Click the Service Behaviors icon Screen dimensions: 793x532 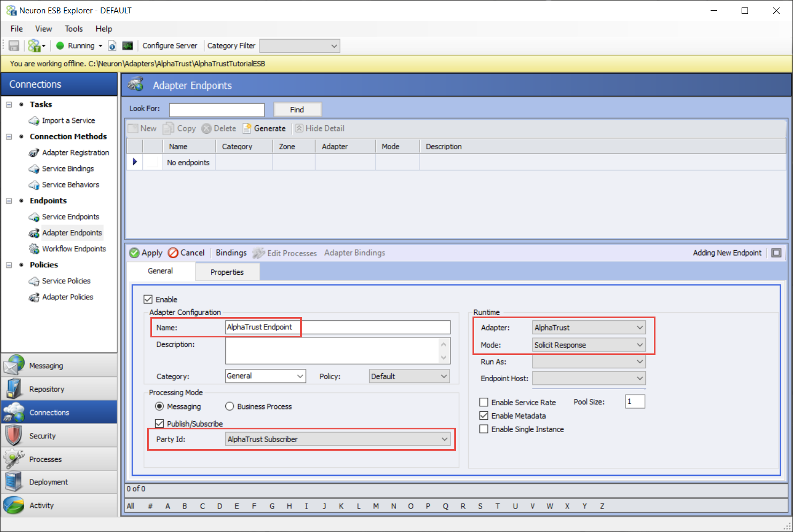[x=34, y=185]
